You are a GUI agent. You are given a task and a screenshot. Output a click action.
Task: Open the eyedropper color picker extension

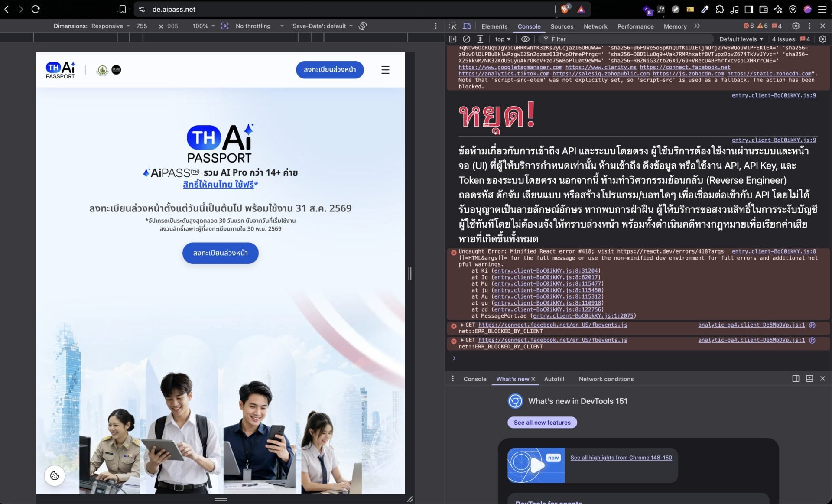[705, 9]
